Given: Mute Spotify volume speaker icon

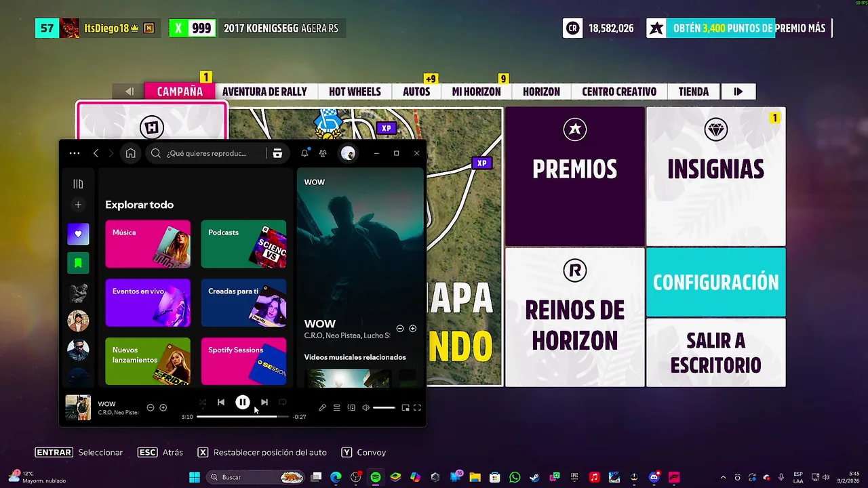Looking at the screenshot, I should [366, 407].
